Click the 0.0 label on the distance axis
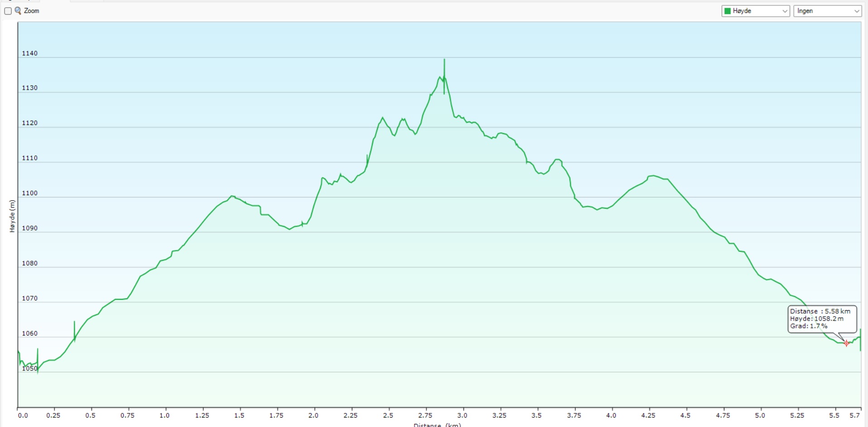The width and height of the screenshot is (868, 427). tap(23, 415)
